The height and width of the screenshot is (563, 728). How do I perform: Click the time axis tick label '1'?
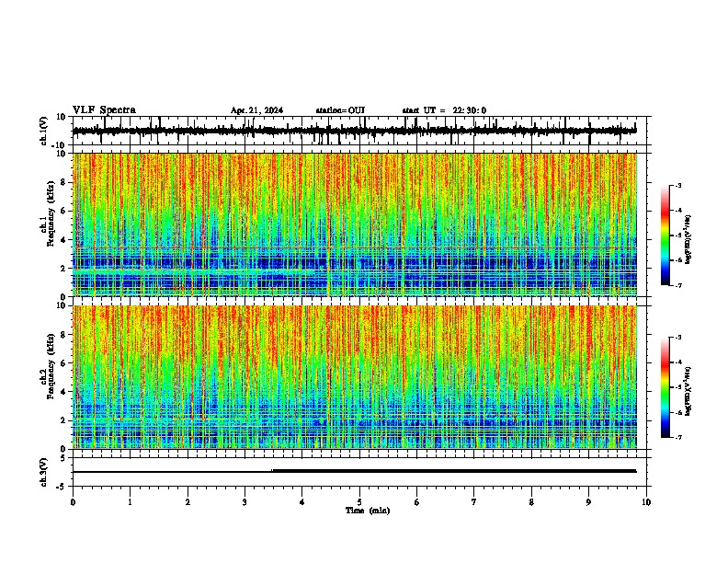coord(130,502)
